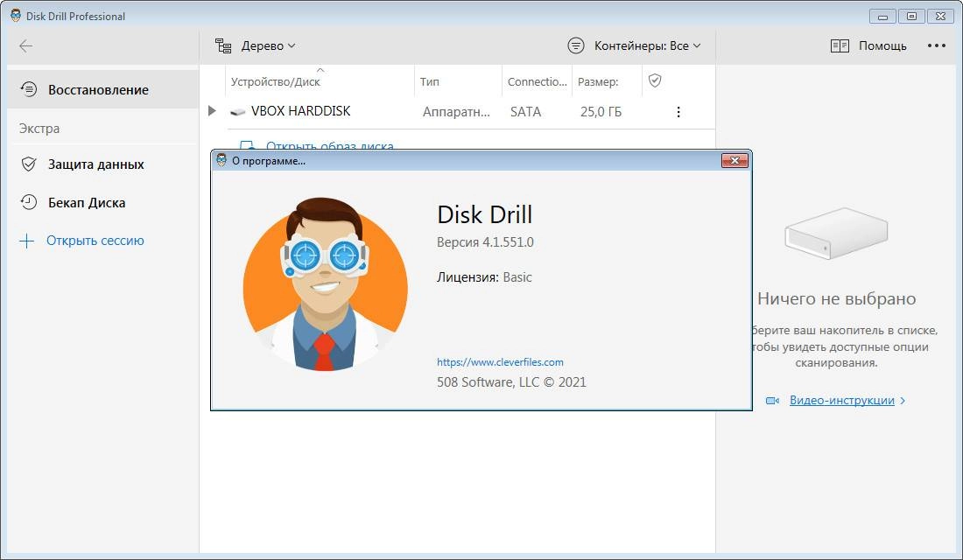963x560 pixels.
Task: Open Защита данных section
Action: [x=95, y=164]
